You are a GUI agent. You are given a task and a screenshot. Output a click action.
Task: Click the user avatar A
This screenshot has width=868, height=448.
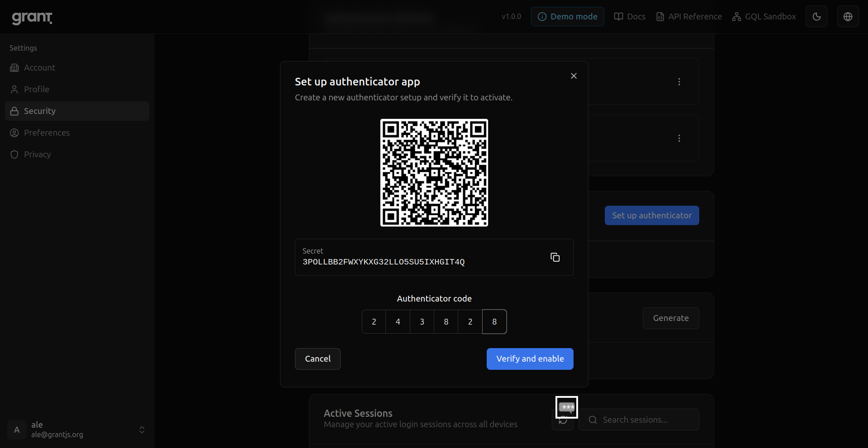[17, 429]
